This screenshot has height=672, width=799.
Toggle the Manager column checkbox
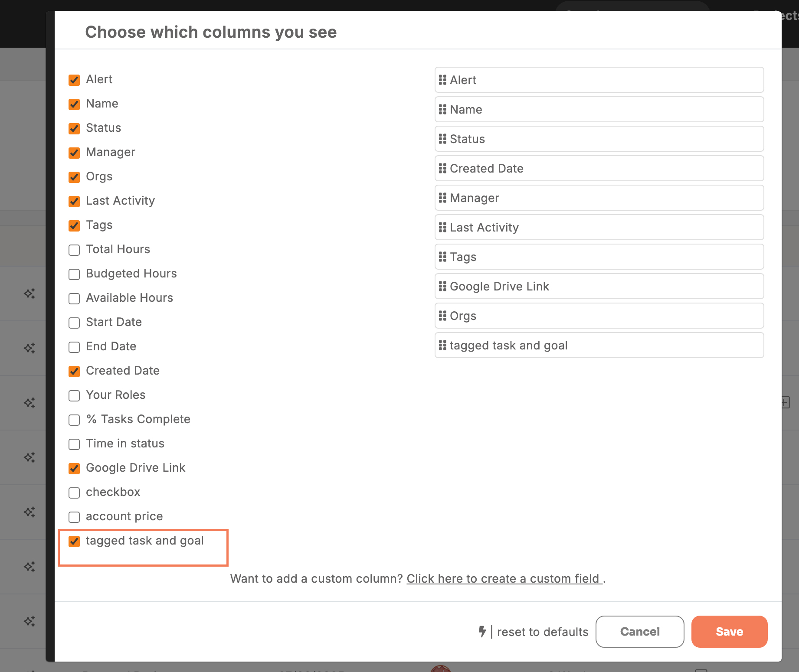coord(74,153)
